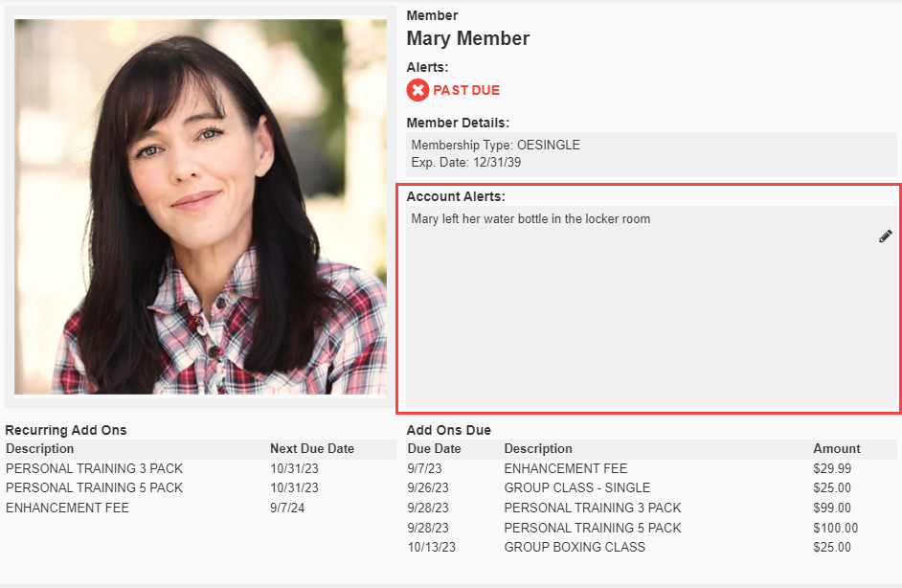Click the Account Alerts heading

(456, 196)
